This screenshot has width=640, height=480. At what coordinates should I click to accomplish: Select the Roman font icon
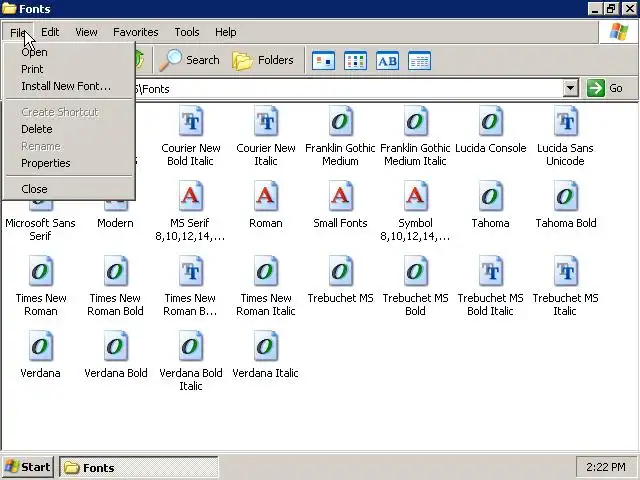[x=266, y=196]
